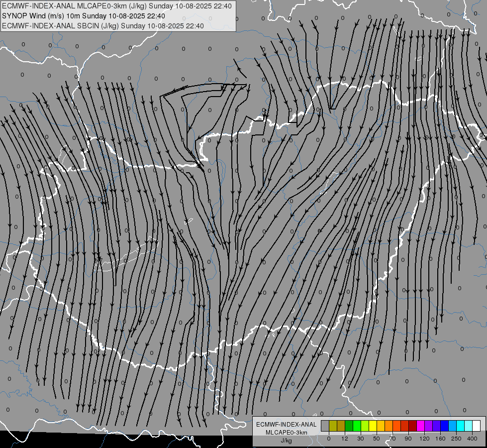This screenshot has height=448, width=487.
Task: Click the legend tick label '70'
Action: tap(392, 439)
